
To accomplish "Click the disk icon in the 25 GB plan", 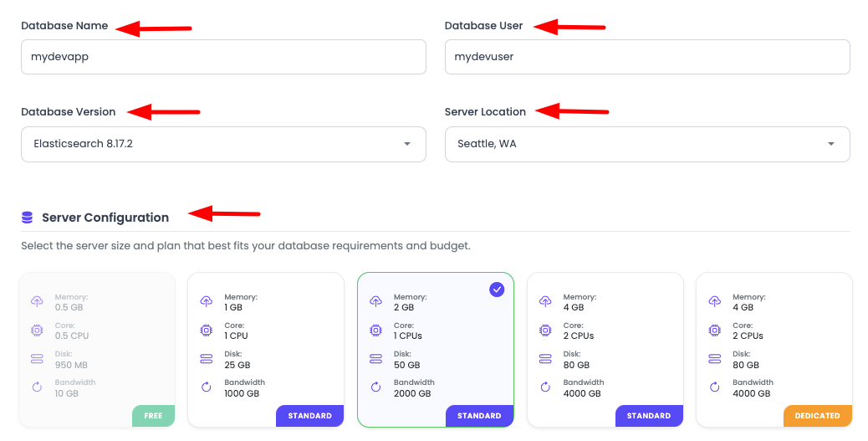I will [206, 359].
